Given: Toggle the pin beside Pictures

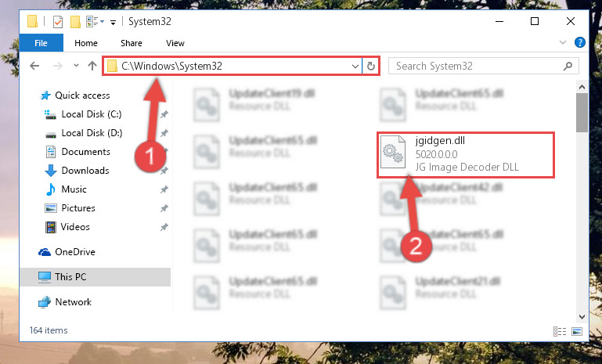Looking at the screenshot, I should click(164, 208).
